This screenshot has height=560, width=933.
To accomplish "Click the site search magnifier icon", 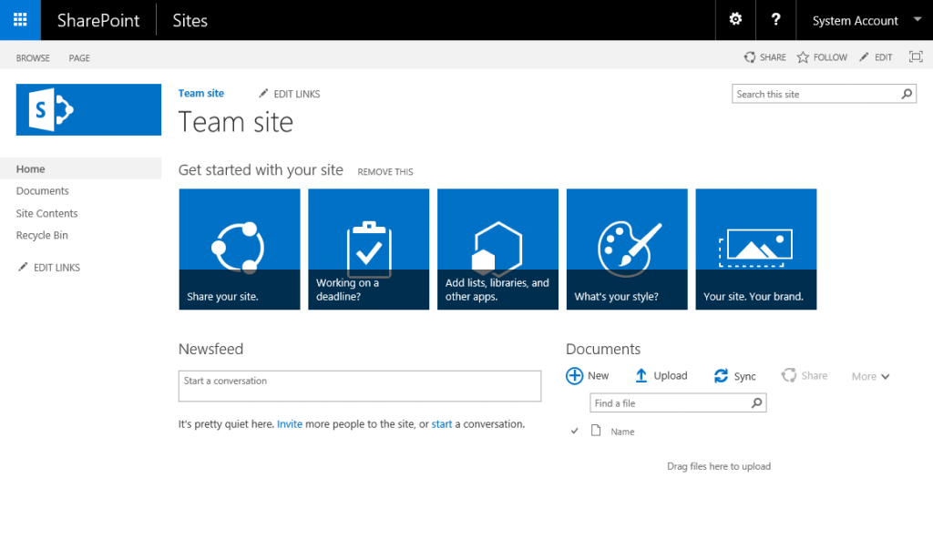I will coord(907,94).
